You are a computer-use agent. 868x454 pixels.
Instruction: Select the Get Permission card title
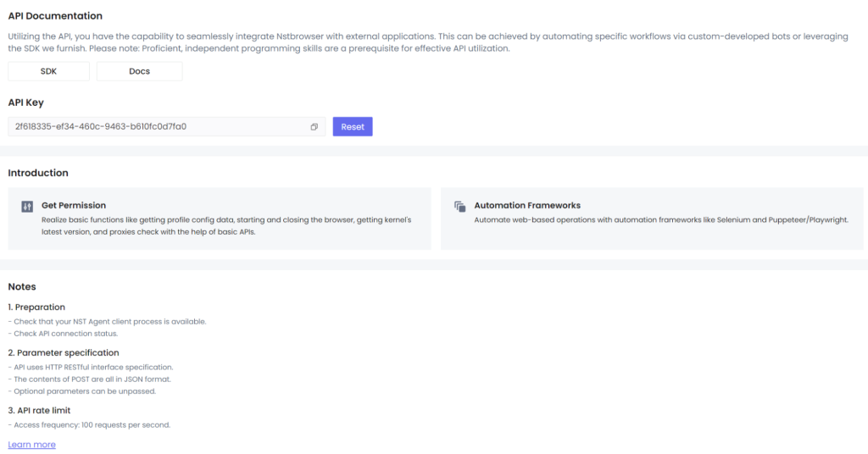tap(74, 205)
